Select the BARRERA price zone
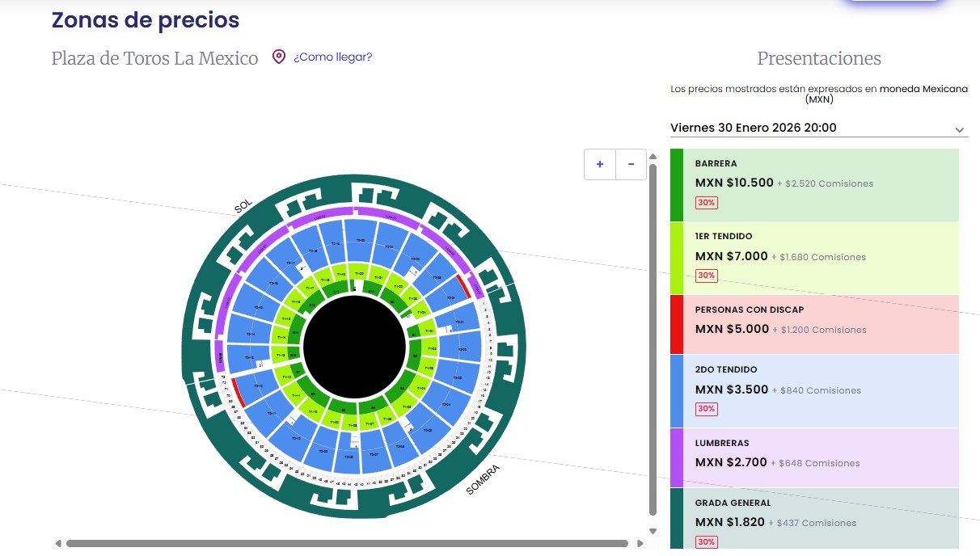Screen dimensions: 980x556 click(817, 184)
